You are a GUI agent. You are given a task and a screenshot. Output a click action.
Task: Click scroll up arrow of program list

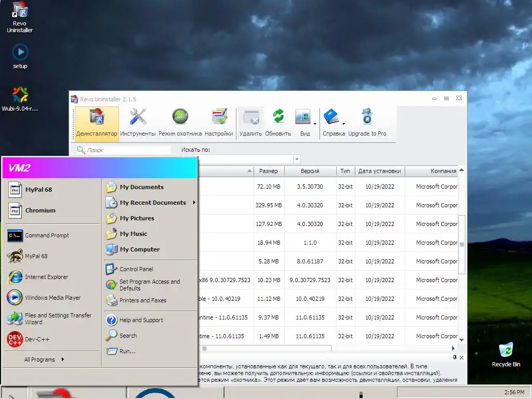tap(461, 170)
